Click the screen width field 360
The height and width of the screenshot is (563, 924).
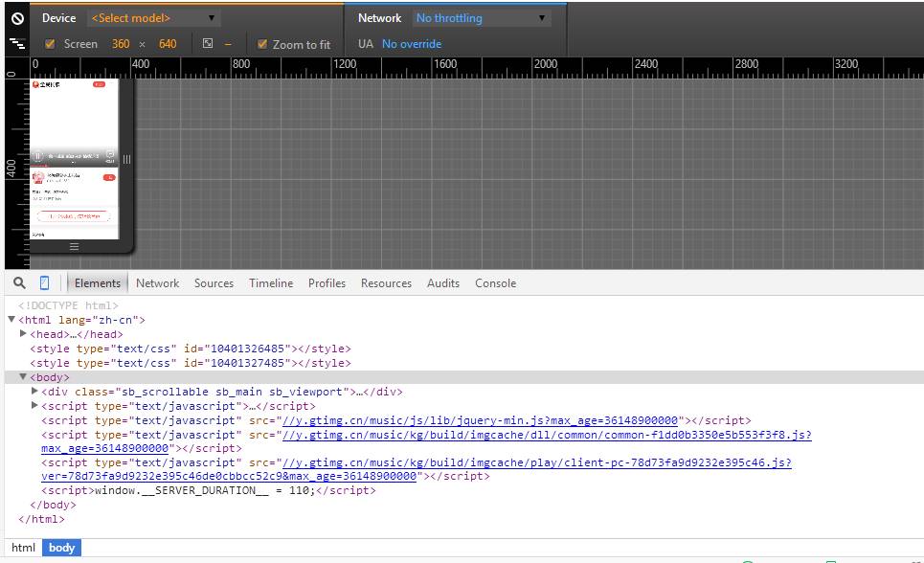[x=121, y=44]
